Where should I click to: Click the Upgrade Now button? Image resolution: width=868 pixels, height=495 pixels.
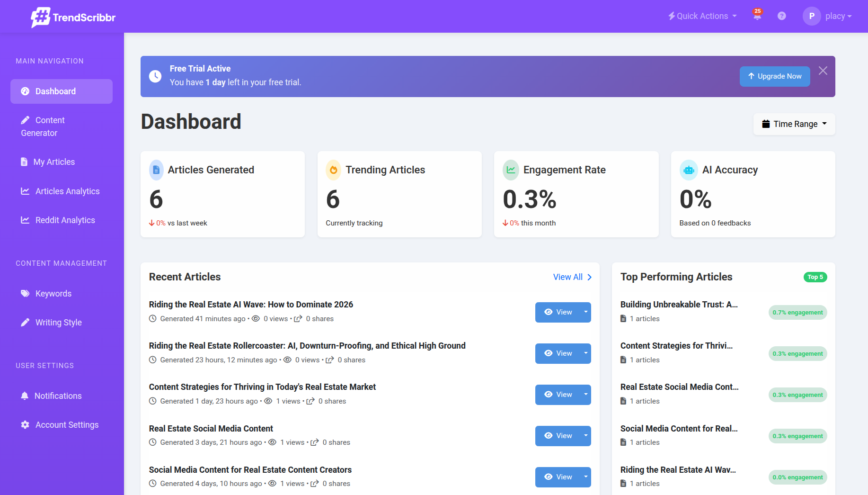point(775,76)
